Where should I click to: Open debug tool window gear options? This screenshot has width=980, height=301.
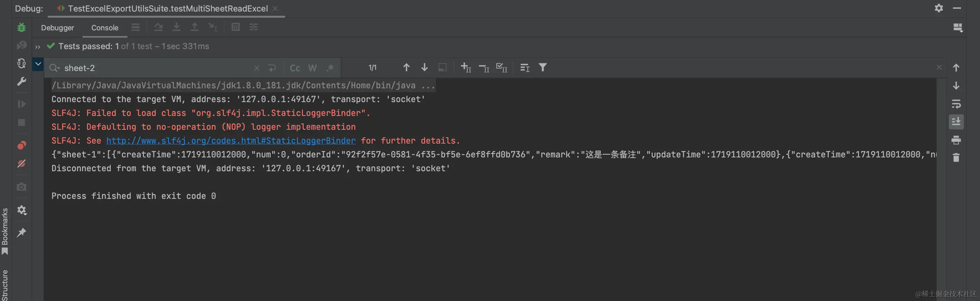pos(939,8)
